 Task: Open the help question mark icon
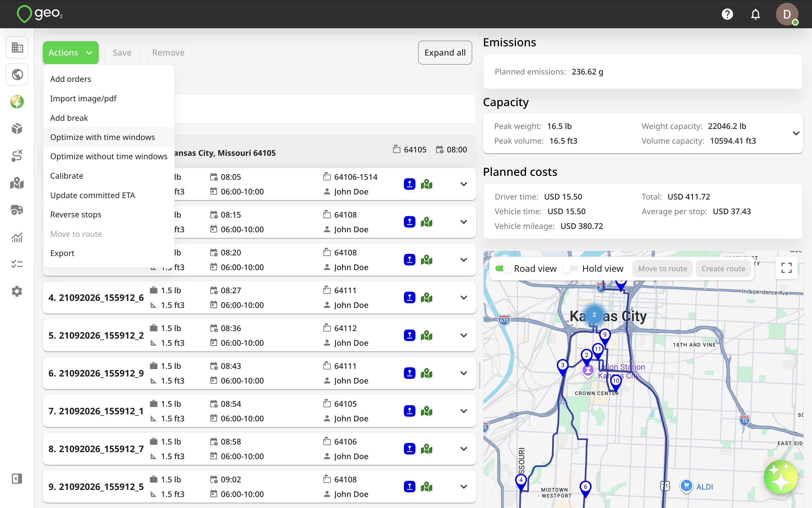tap(727, 14)
